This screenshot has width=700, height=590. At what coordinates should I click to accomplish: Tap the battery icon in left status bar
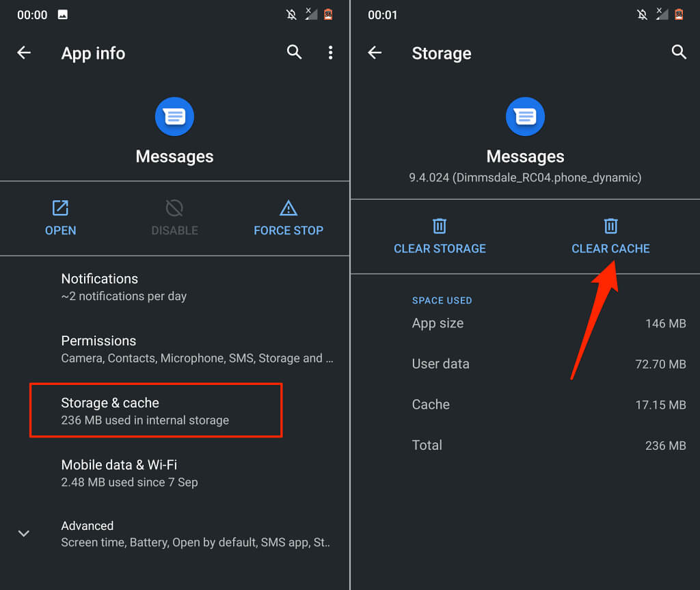[328, 15]
